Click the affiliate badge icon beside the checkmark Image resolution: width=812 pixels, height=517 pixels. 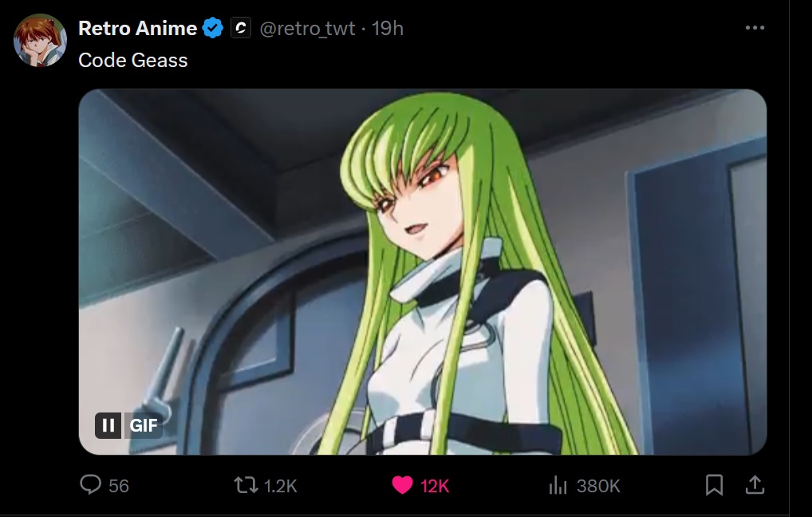click(x=241, y=28)
